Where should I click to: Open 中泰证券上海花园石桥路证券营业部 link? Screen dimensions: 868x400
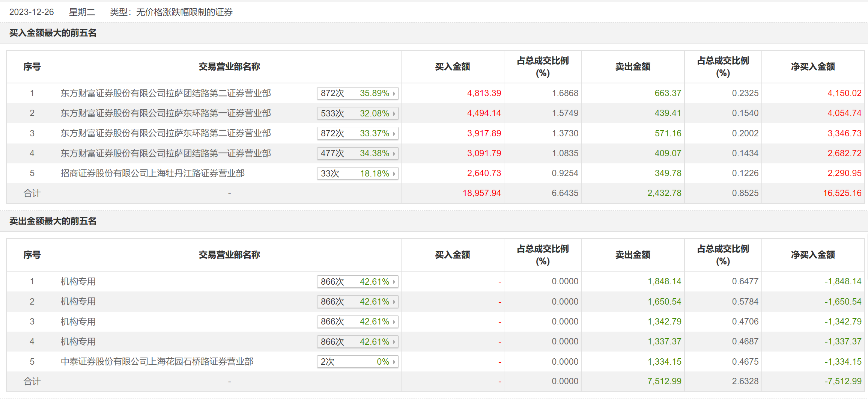tap(157, 361)
